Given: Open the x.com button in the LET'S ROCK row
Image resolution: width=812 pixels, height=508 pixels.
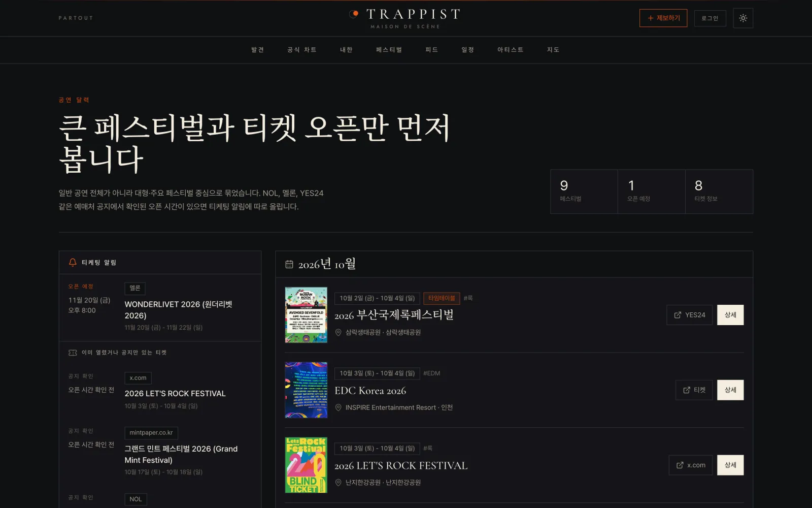Looking at the screenshot, I should [x=691, y=465].
